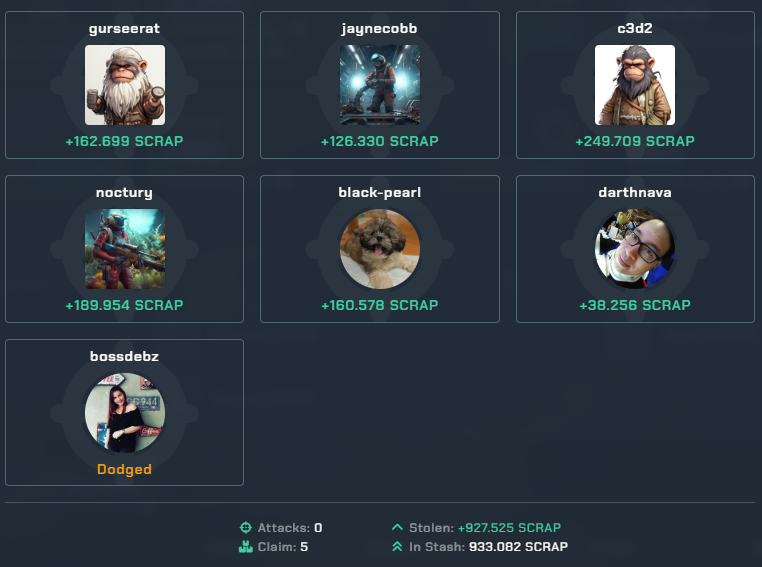Click the jaynecobb username
Image resolution: width=762 pixels, height=567 pixels.
point(380,29)
